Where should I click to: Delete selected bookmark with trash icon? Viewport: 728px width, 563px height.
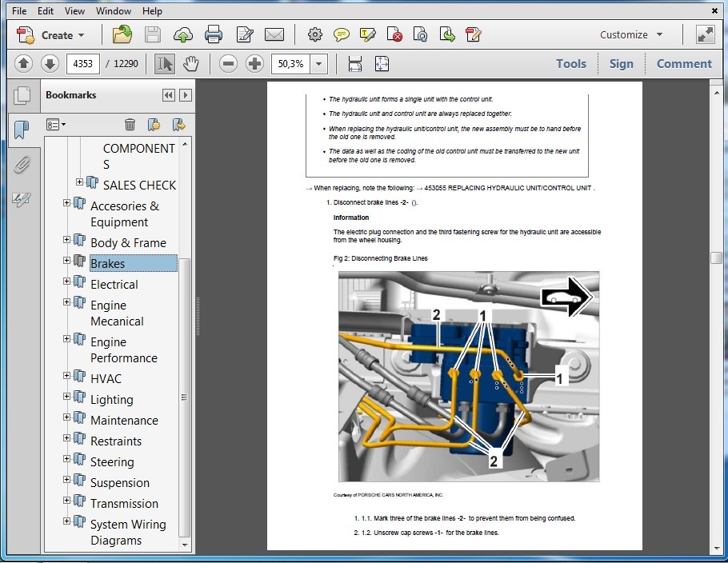pos(130,125)
